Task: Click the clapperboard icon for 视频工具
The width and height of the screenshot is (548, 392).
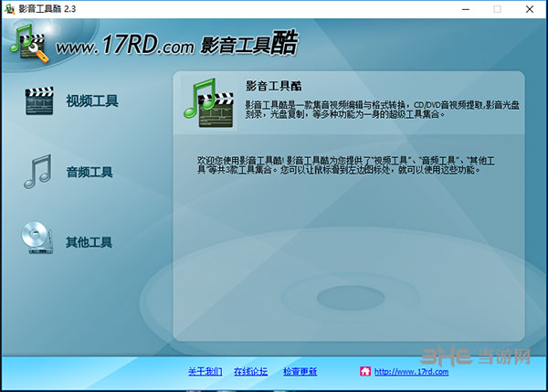Action: point(39,101)
